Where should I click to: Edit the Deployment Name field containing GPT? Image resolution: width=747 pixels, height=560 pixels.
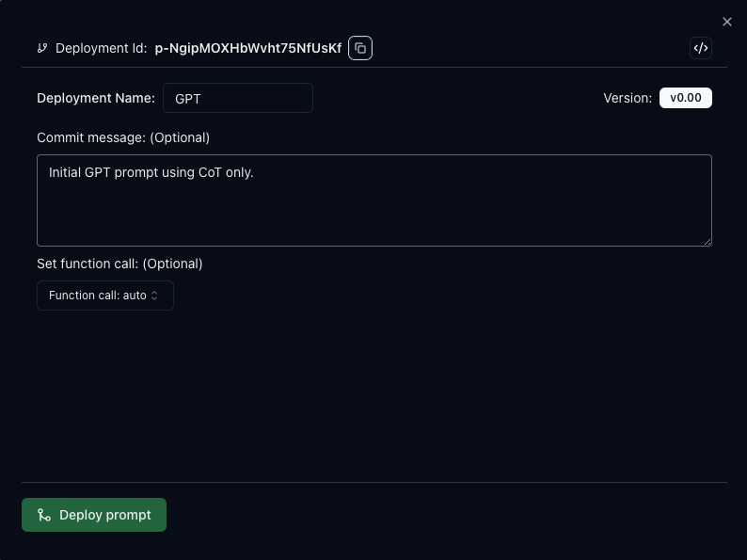click(238, 98)
